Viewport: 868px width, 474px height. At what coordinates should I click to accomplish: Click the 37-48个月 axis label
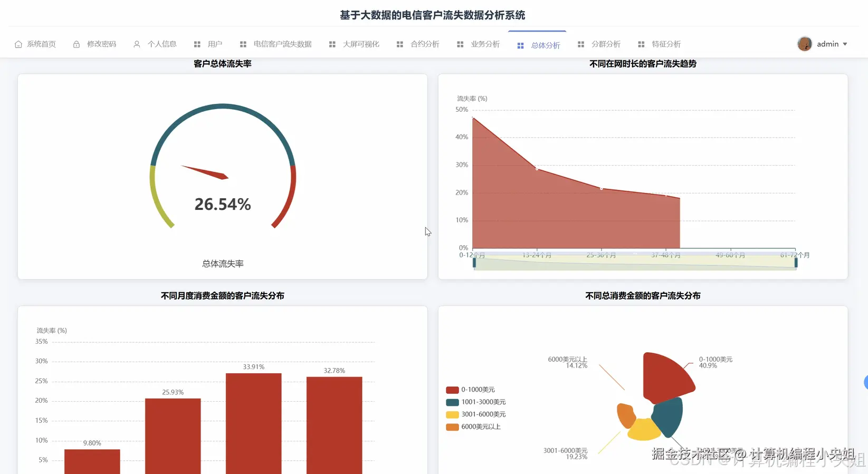tap(666, 255)
